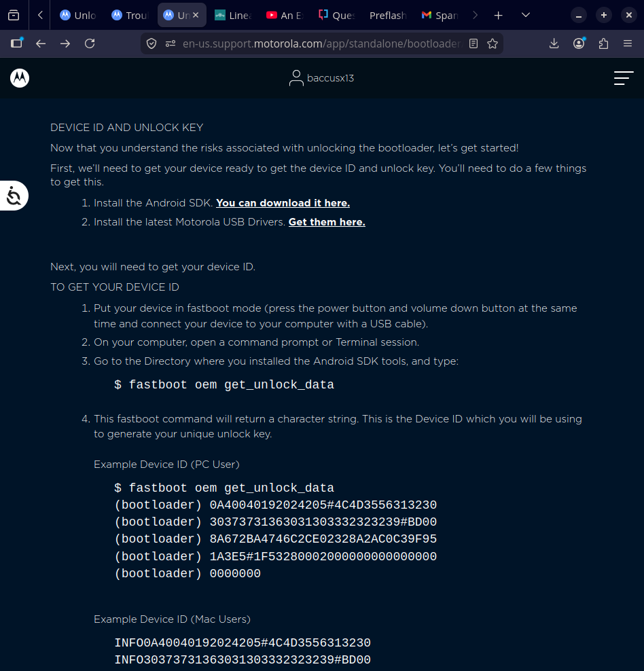This screenshot has height=671, width=644.
Task: Open the downloads panel
Action: (x=554, y=43)
